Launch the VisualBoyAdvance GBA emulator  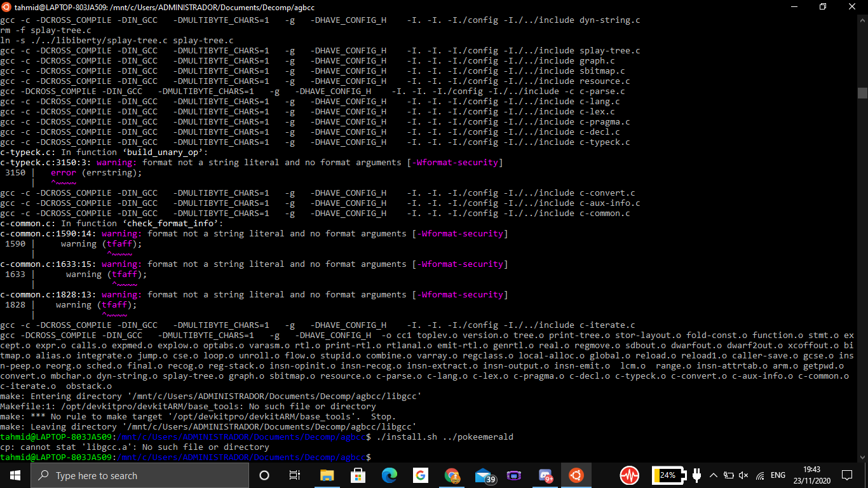pyautogui.click(x=513, y=475)
